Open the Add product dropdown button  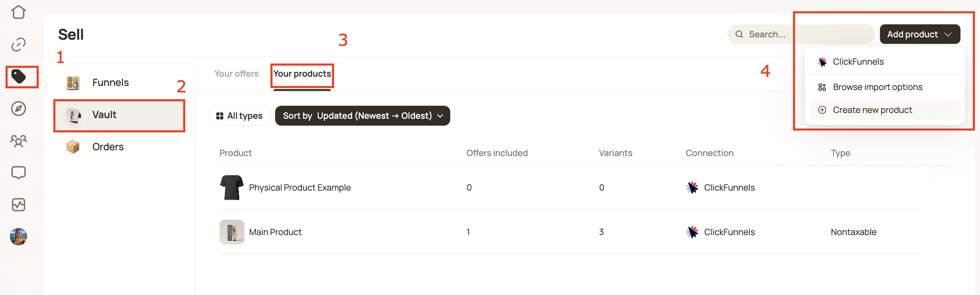tap(920, 34)
